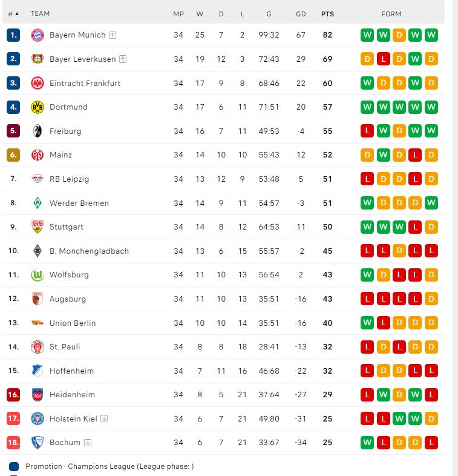Click Heidenheim's red 16 relegation rank badge
458x476 pixels.
[x=13, y=395]
